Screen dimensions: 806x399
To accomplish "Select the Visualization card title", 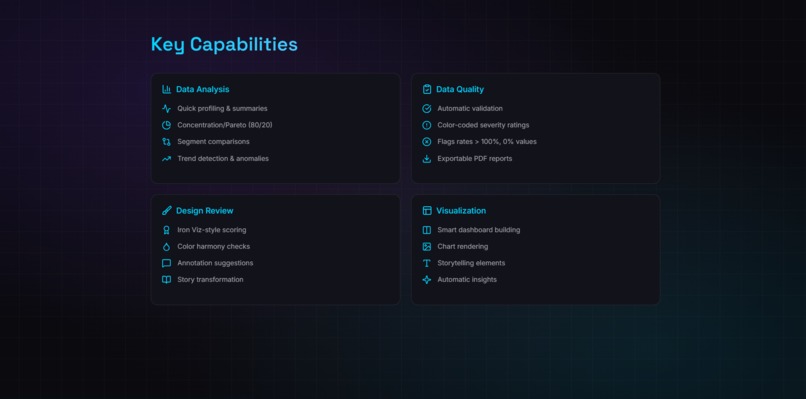I will [x=461, y=211].
